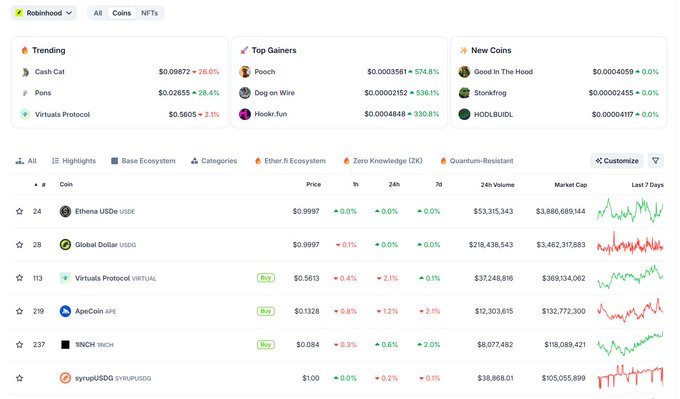This screenshot has width=680, height=399.
Task: Sort by 24h column header
Action: pyautogui.click(x=394, y=184)
